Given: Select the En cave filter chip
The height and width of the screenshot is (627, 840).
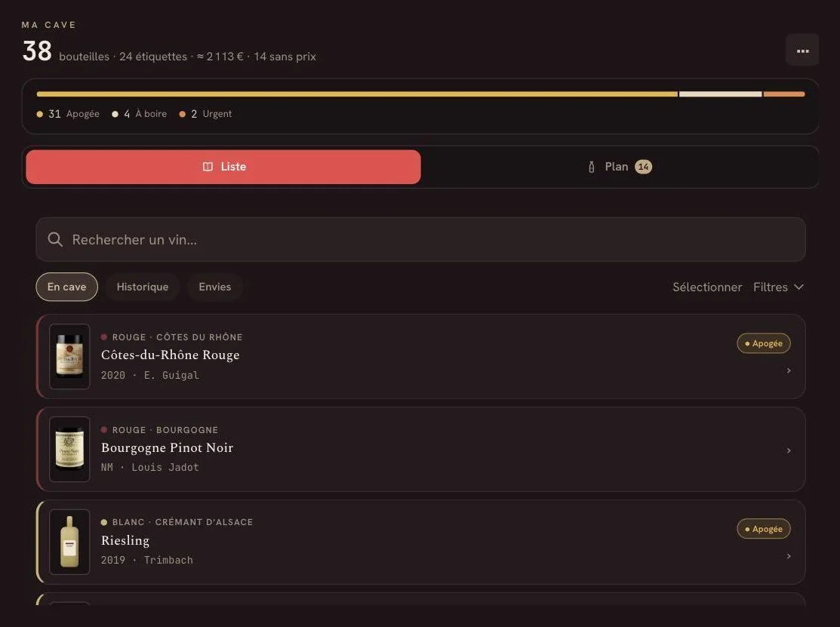Looking at the screenshot, I should [x=66, y=287].
